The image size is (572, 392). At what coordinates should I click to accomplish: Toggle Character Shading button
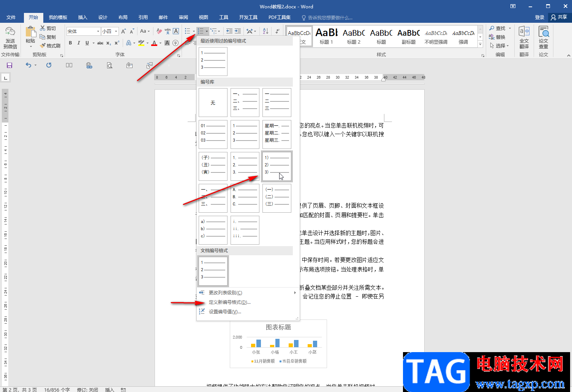(x=167, y=43)
